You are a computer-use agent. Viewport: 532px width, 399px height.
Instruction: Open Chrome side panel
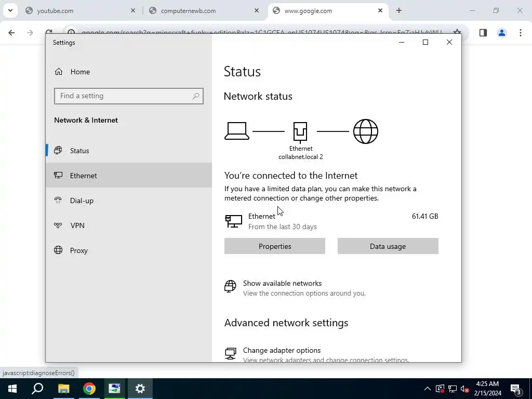coord(483,33)
